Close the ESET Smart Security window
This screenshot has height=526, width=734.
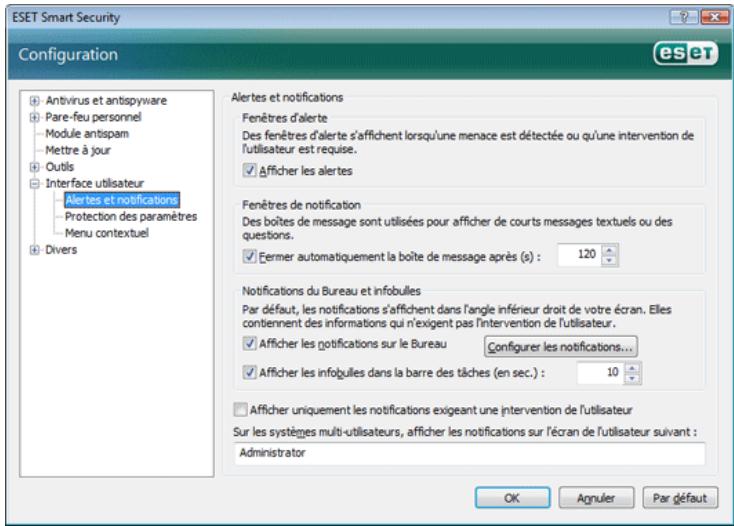click(714, 17)
